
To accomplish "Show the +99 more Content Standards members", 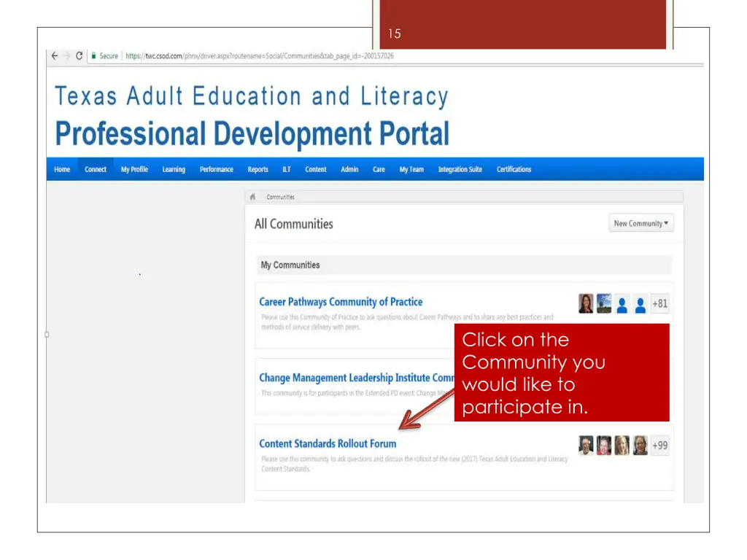I will pyautogui.click(x=659, y=446).
